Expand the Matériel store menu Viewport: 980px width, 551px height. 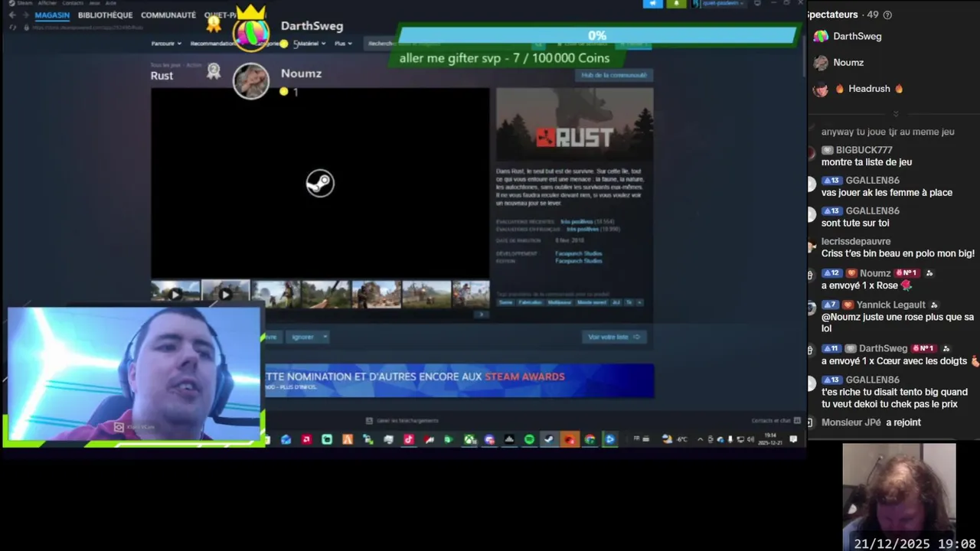(x=310, y=44)
